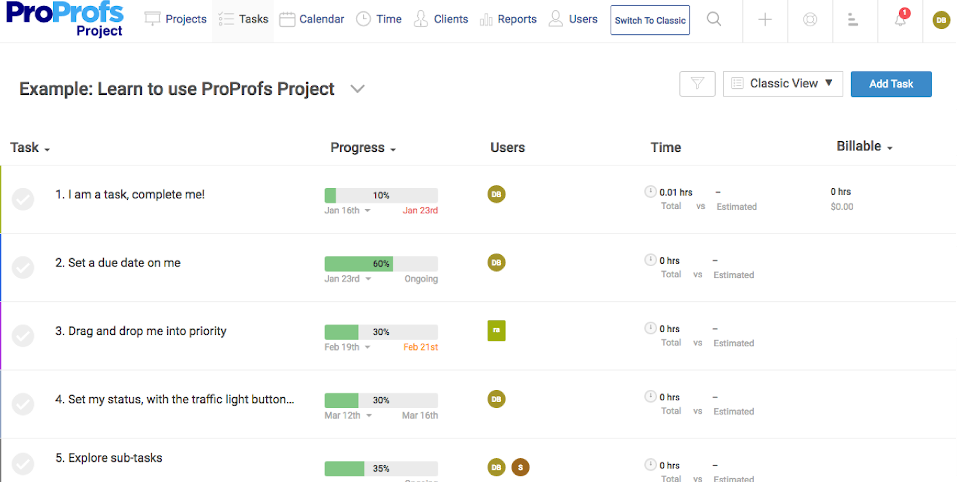Go to the Calendar menu
958x482 pixels.
(312, 19)
